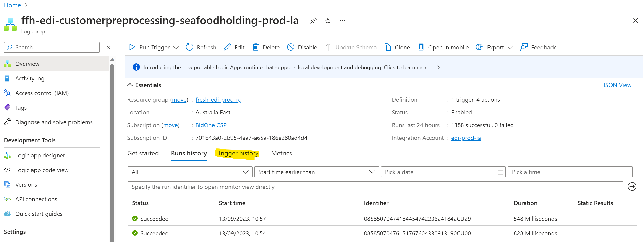Click the Run Trigger play icon
This screenshot has width=644, height=242.
pos(132,47)
